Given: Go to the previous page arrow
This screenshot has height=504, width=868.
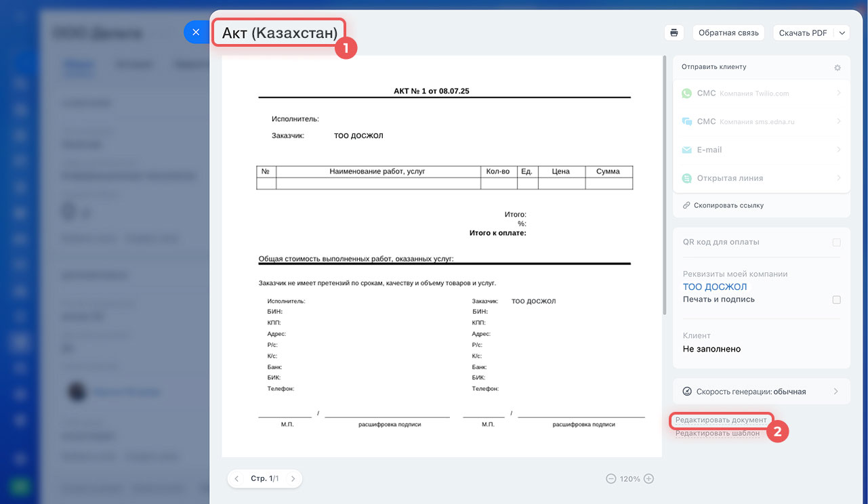Looking at the screenshot, I should coord(236,479).
